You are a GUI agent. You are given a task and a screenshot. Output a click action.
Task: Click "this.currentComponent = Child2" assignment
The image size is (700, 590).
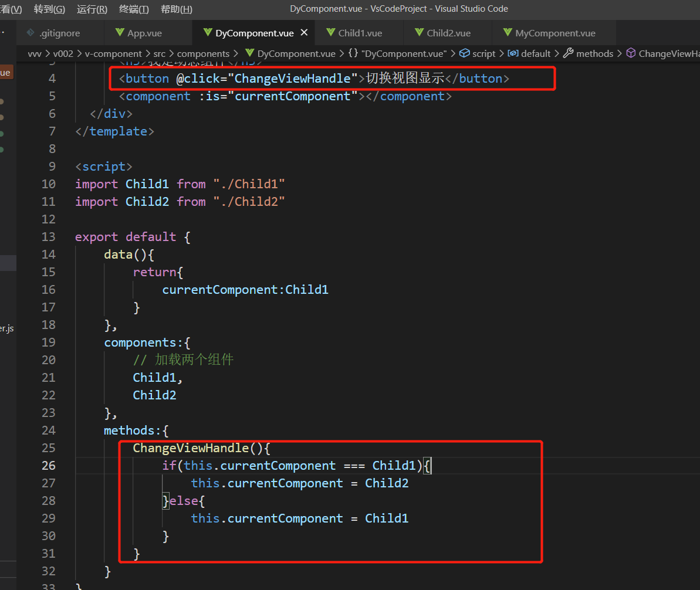tap(300, 483)
